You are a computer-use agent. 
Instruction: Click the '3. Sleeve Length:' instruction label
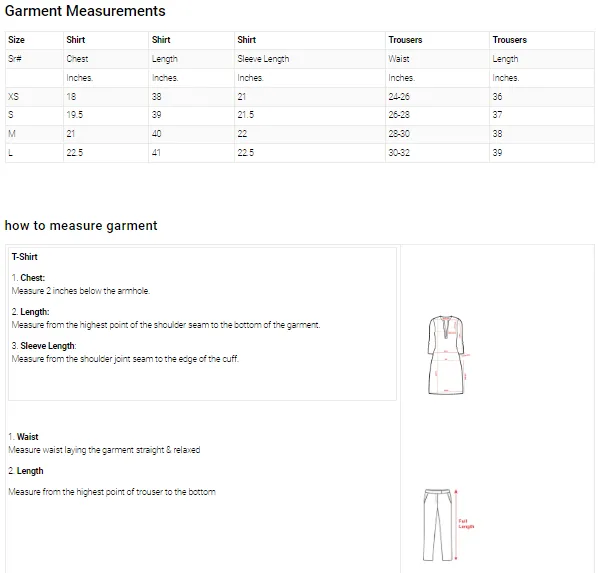[44, 346]
